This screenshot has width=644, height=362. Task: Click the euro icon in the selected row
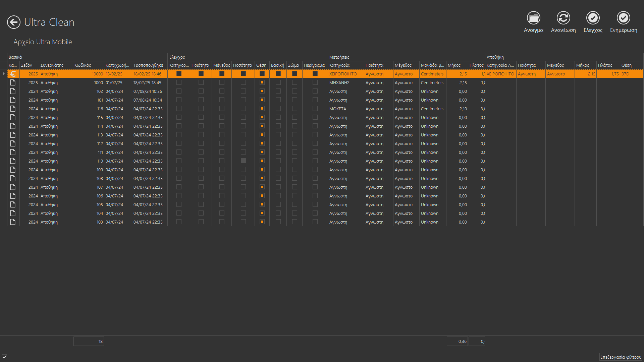pos(13,74)
